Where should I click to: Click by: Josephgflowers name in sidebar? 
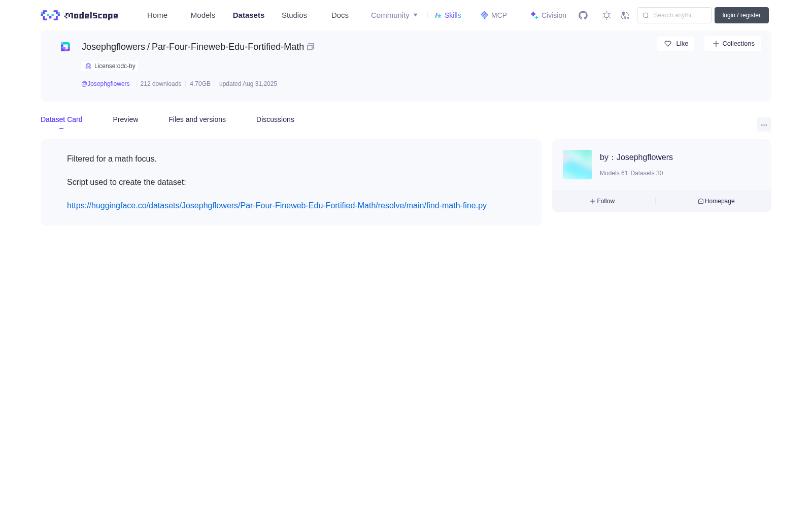click(636, 157)
